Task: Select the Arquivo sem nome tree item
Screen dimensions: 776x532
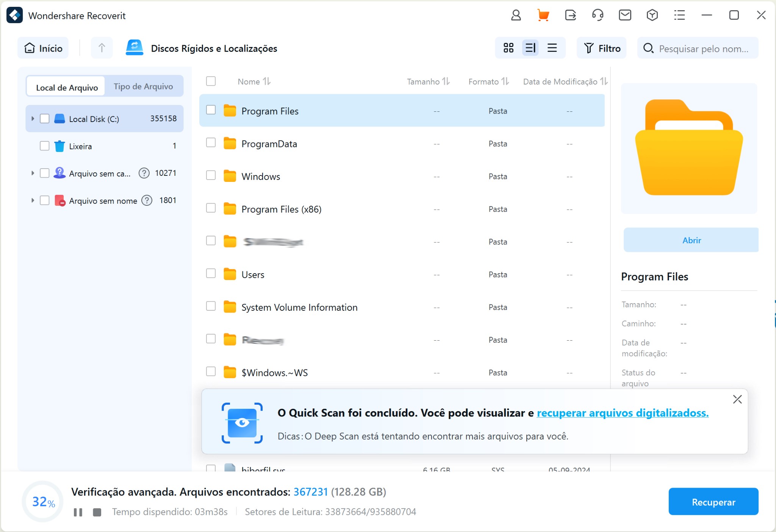Action: tap(105, 200)
